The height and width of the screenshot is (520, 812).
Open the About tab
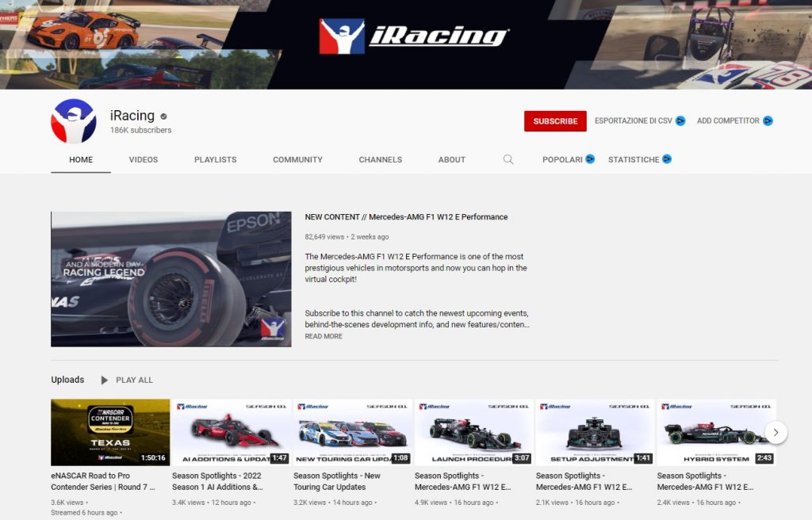pyautogui.click(x=451, y=159)
